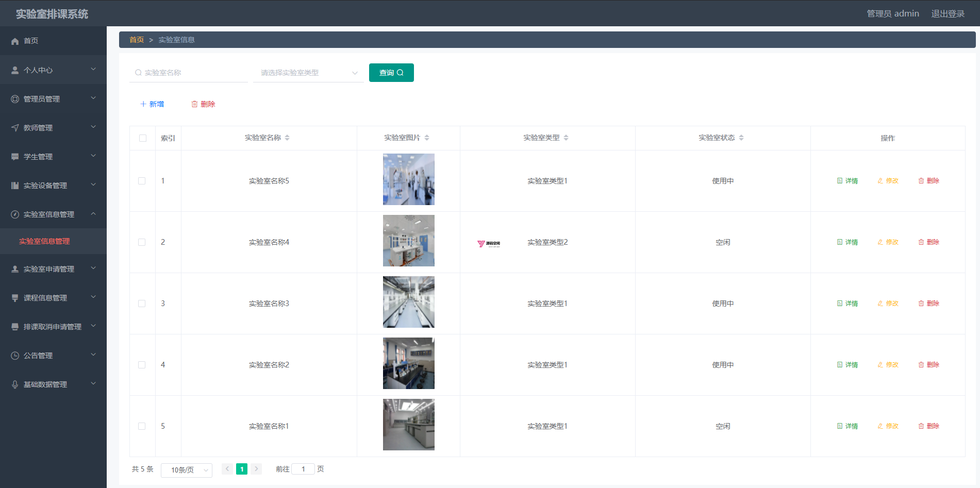Open the 请选择实验室类型 dropdown
980x488 pixels.
[x=308, y=73]
